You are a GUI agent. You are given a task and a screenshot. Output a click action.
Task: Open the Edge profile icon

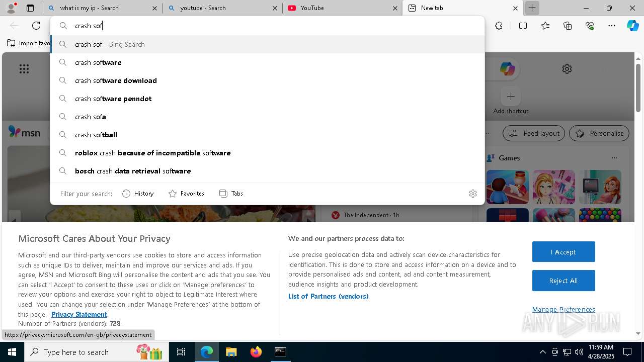point(11,8)
